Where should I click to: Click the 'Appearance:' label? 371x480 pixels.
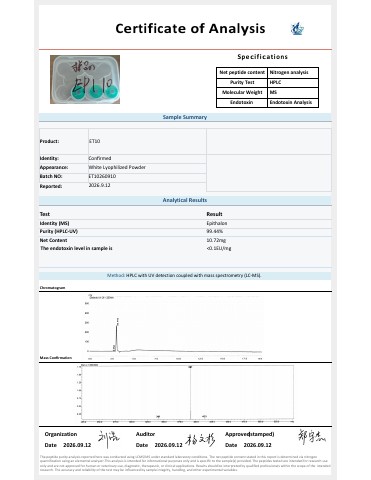[54, 167]
